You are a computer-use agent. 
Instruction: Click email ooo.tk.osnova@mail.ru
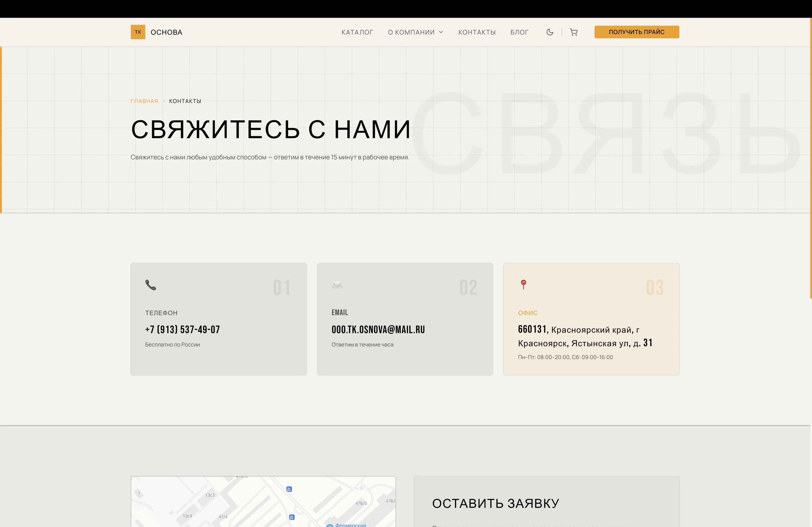(378, 329)
